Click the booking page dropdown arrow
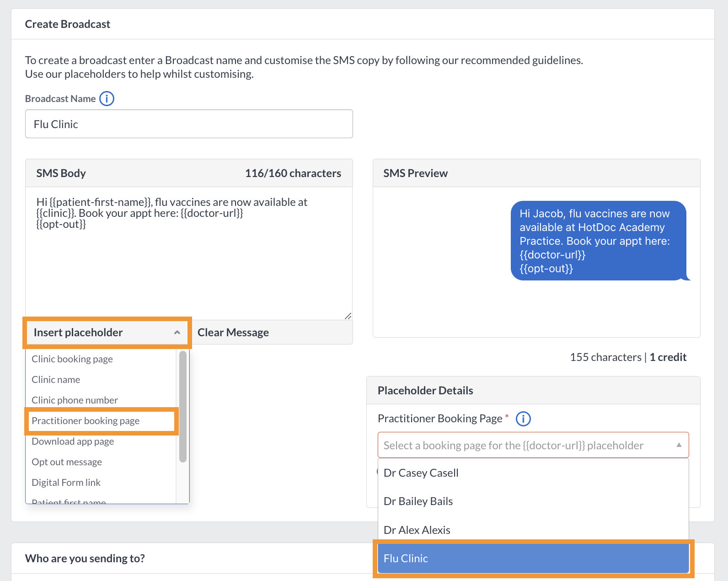 click(x=679, y=445)
